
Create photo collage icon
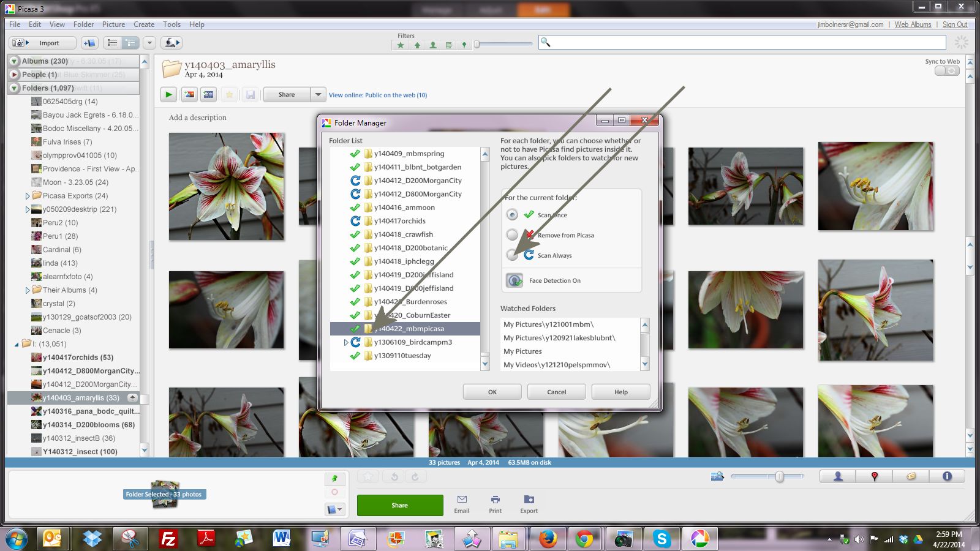click(x=189, y=94)
